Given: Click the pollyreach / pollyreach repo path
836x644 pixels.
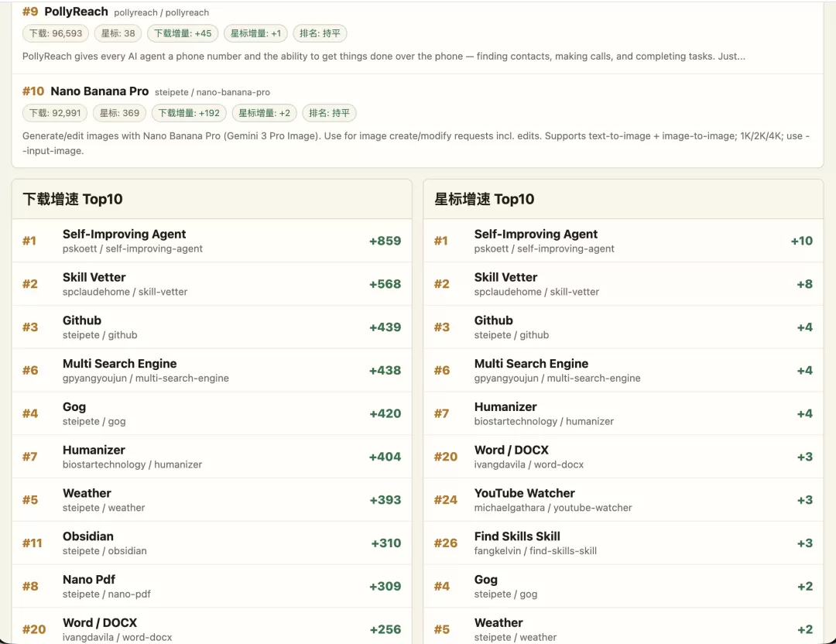Looking at the screenshot, I should 162,12.
